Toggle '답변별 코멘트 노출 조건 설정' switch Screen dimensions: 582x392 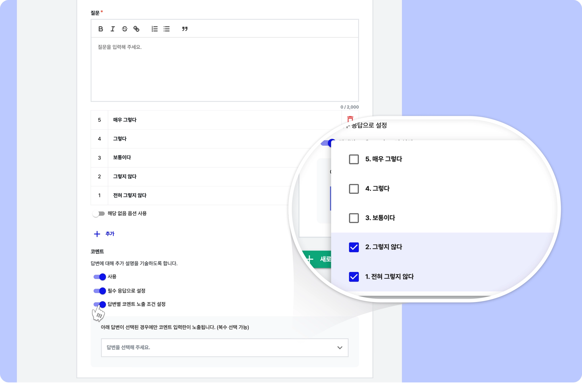tap(99, 304)
